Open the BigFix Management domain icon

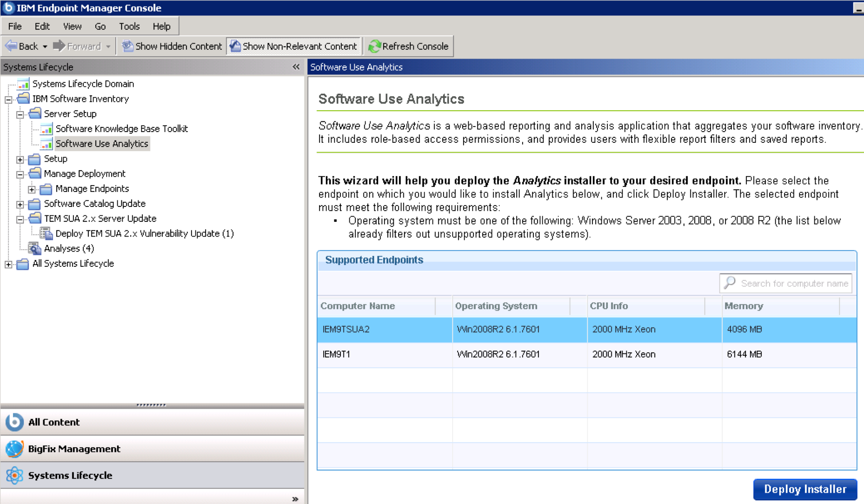pyautogui.click(x=14, y=449)
